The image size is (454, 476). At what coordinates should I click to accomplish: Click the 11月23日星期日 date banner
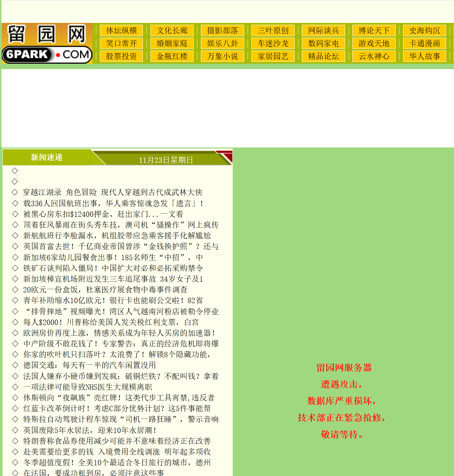click(166, 160)
